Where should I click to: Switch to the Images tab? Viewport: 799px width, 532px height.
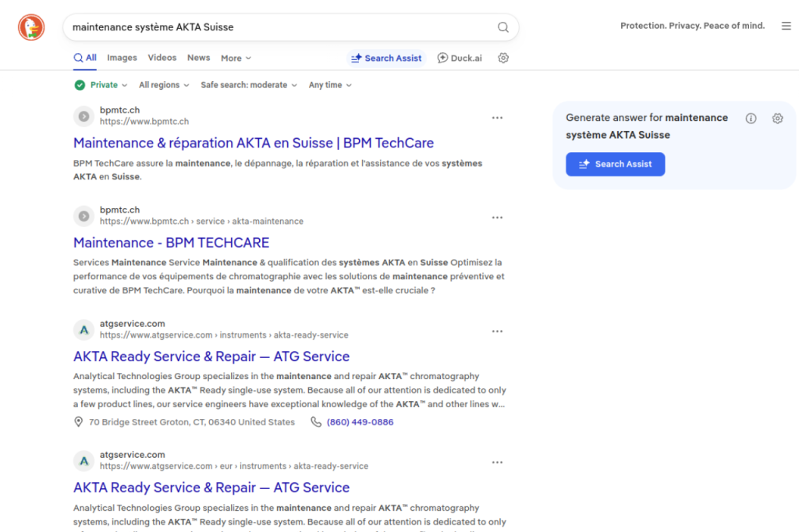pyautogui.click(x=122, y=58)
